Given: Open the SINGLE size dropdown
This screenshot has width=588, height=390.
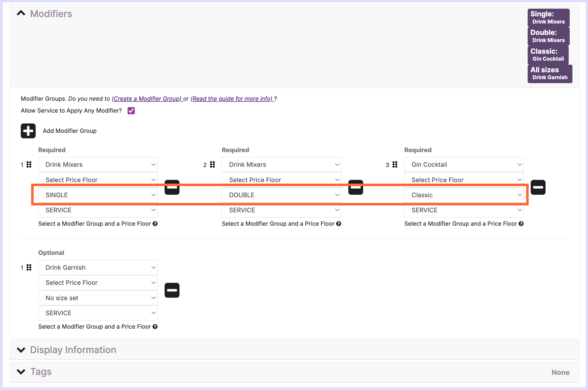Looking at the screenshot, I should point(98,195).
